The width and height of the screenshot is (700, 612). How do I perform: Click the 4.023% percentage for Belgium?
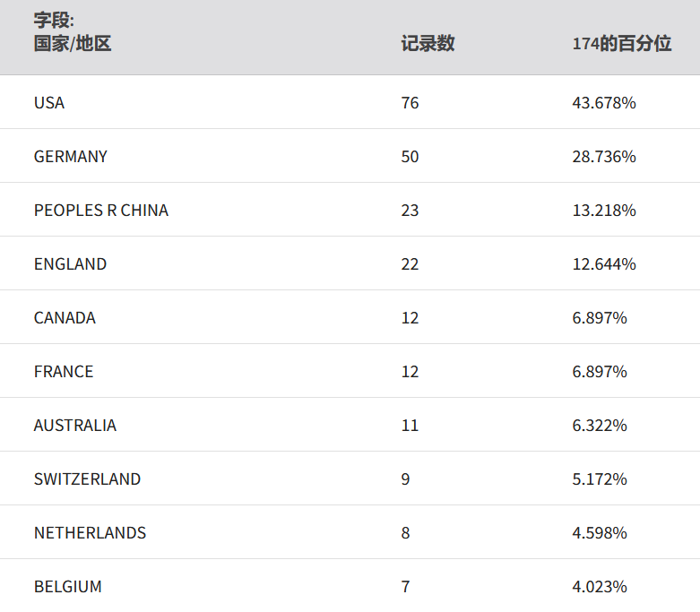[x=600, y=587]
